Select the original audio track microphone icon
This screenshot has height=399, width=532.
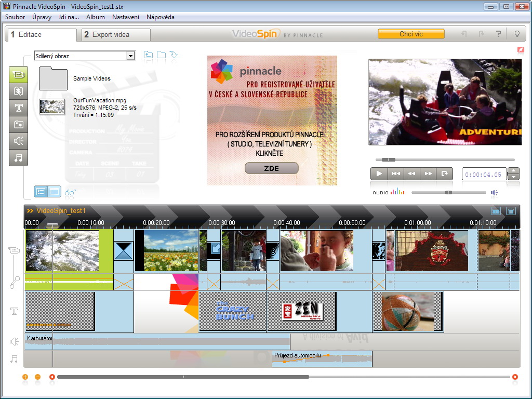(14, 282)
